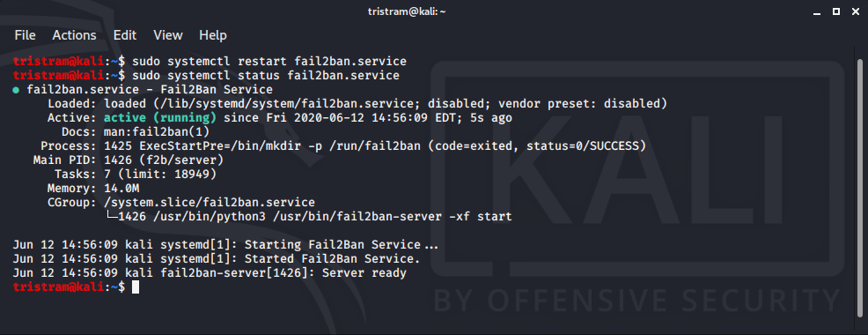
Task: Open the Help menu
Action: click(212, 35)
